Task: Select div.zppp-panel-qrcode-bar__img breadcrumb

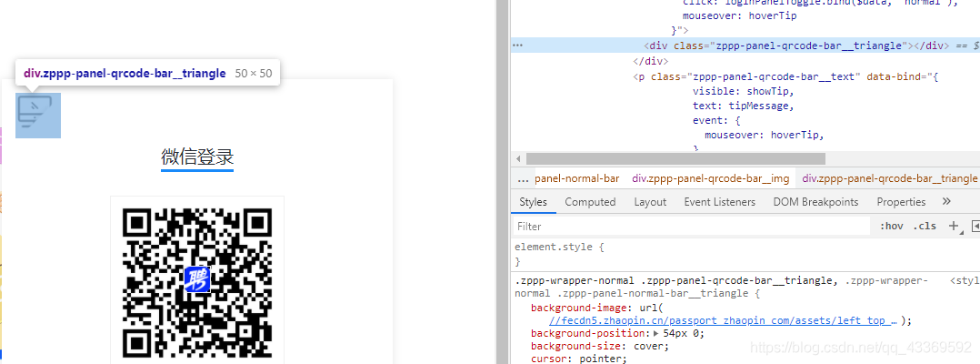Action: pyautogui.click(x=711, y=179)
